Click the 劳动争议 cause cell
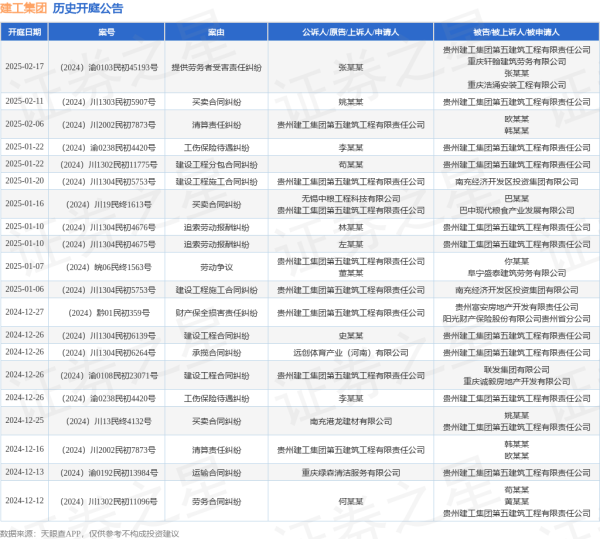600x539 pixels. (x=216, y=267)
